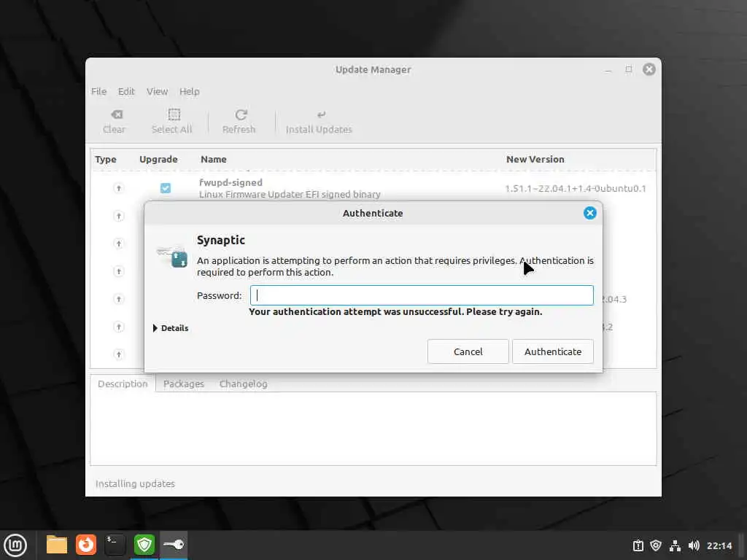
Task: Click the Authenticate button
Action: [553, 351]
